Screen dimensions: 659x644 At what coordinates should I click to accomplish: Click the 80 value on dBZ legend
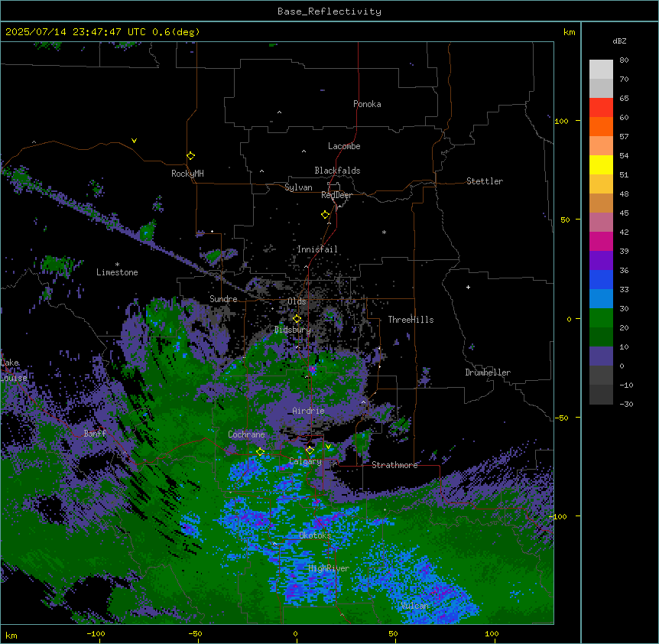624,60
